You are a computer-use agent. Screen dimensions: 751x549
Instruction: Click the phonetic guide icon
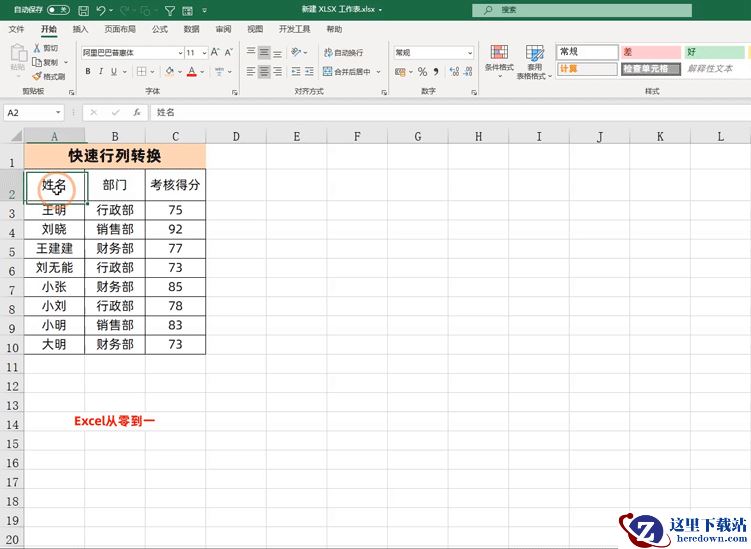(x=219, y=71)
